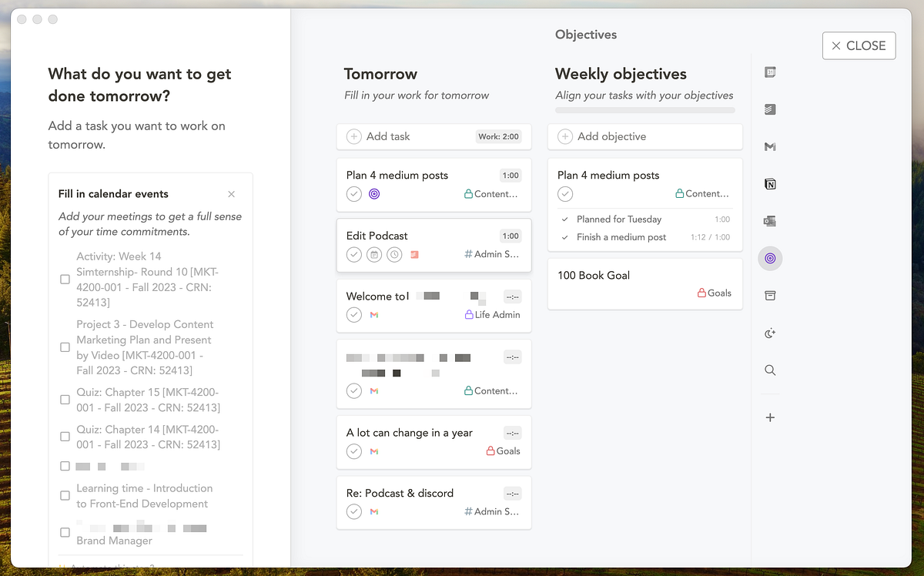Screen dimensions: 924x576
Task: Tick Learning time Front-End Development checkbox
Action: [x=65, y=496]
